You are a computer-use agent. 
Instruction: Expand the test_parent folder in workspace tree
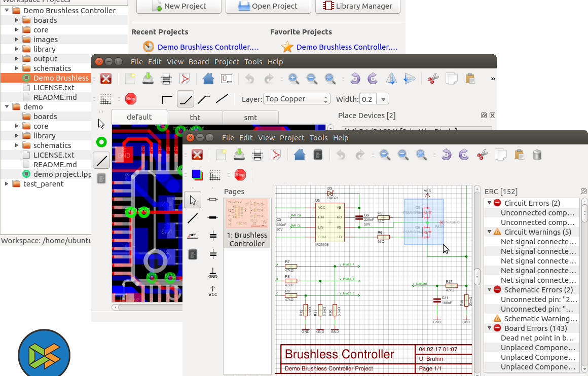click(7, 184)
